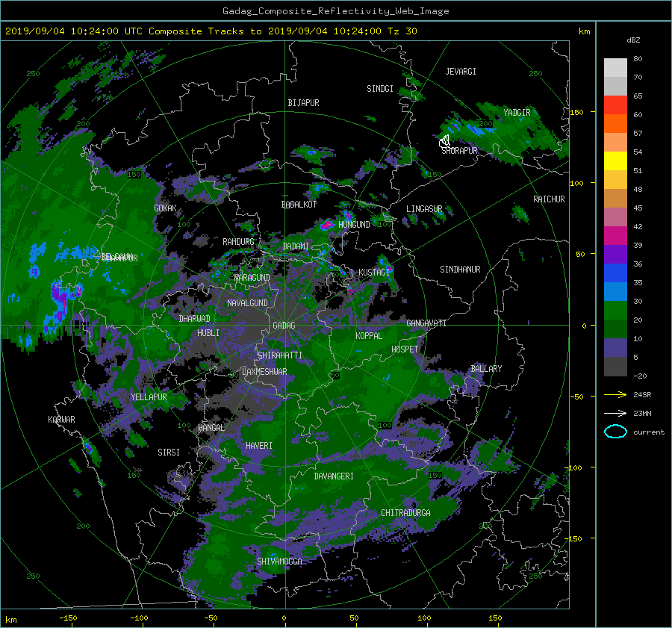The width and height of the screenshot is (672, 628).
Task: Click the white storm track marker near SHORAPUR
Action: [444, 141]
